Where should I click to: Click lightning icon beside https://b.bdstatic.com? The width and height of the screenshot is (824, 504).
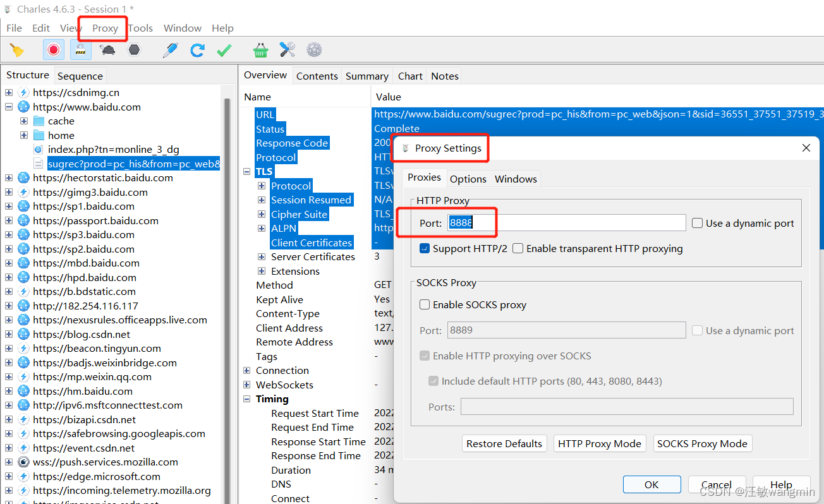[24, 291]
